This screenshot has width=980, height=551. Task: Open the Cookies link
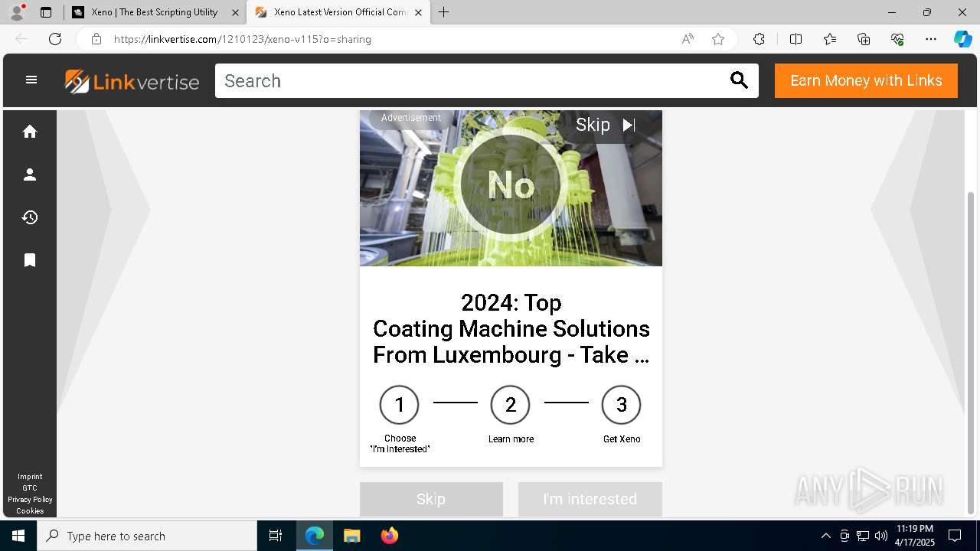[x=30, y=511]
